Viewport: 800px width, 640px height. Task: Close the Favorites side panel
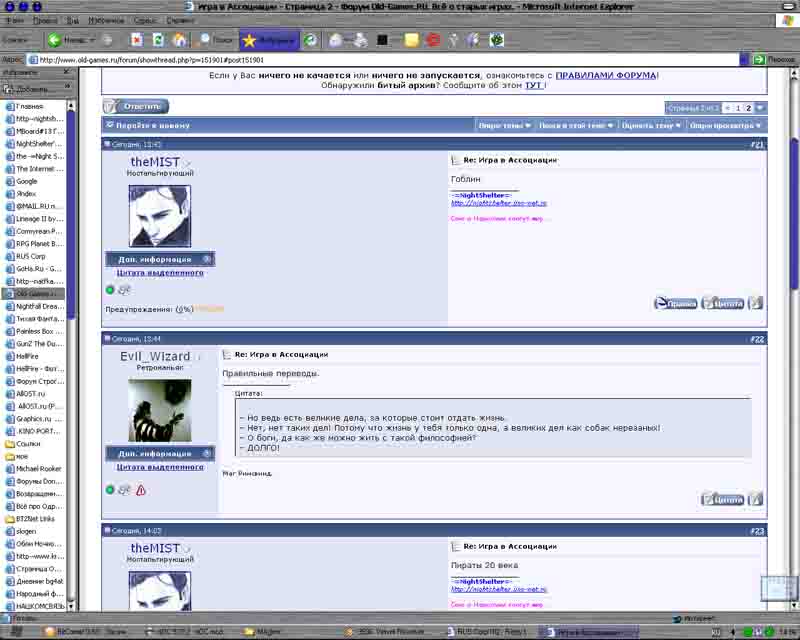(x=67, y=72)
